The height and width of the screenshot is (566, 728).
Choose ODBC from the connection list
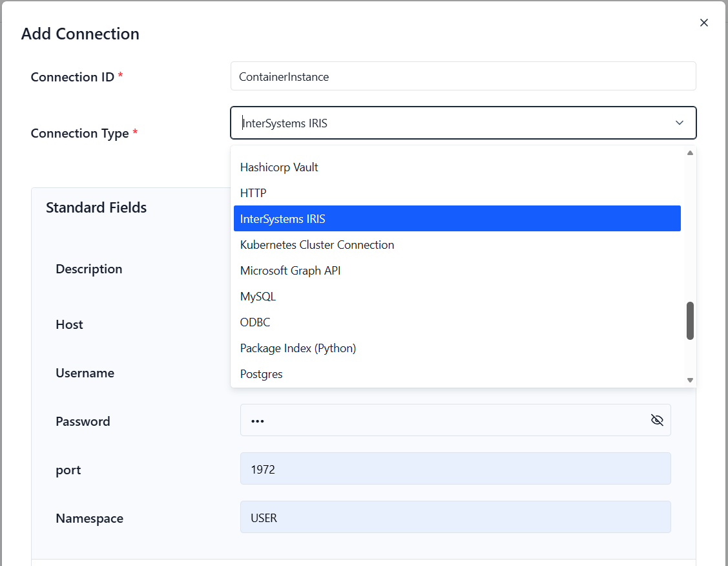click(x=255, y=322)
